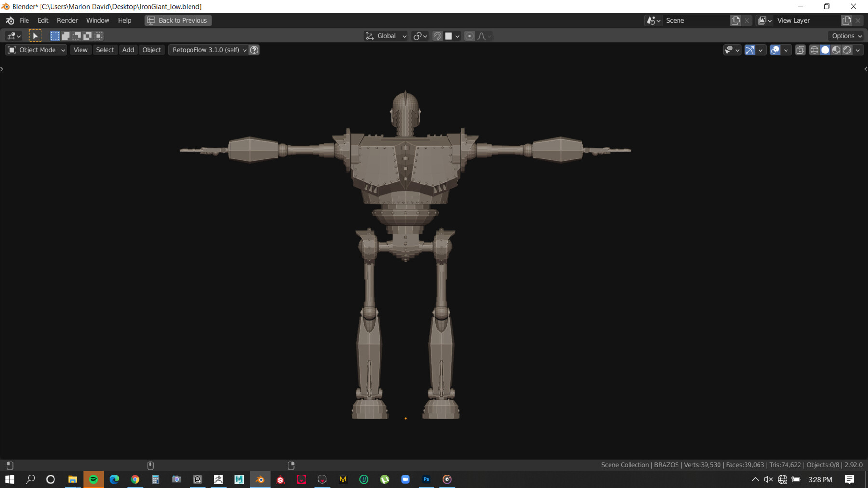Open the Render menu

coord(68,20)
